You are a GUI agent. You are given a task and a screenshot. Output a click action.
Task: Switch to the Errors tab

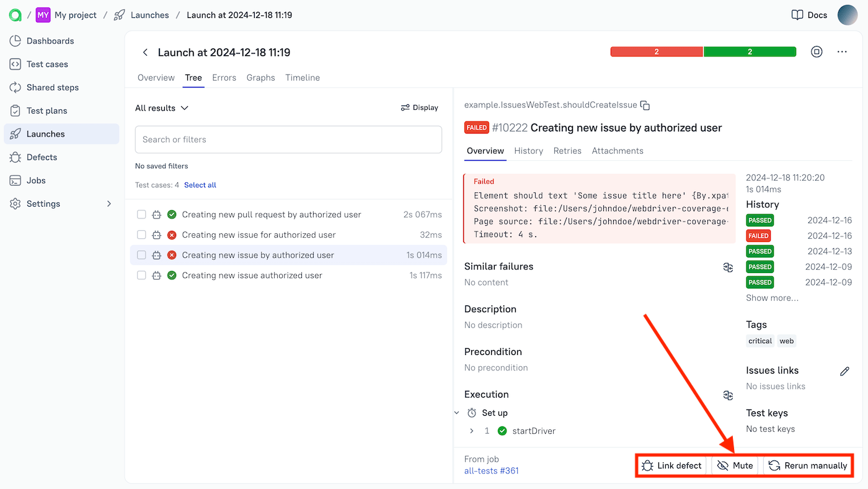[224, 78]
